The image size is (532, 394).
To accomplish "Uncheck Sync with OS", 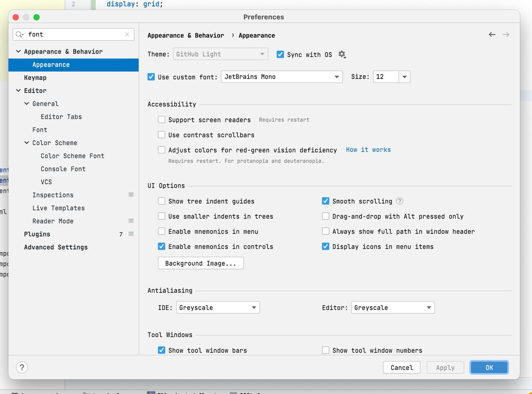I will (x=280, y=55).
